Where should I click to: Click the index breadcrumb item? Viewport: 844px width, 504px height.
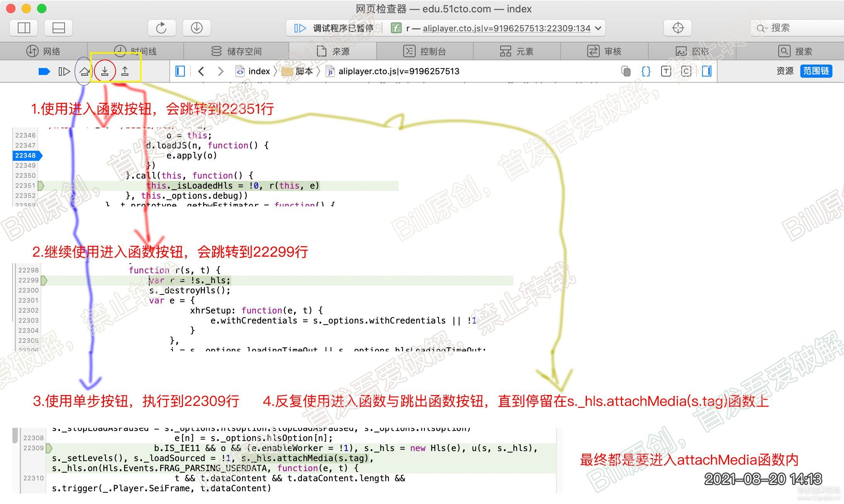(253, 71)
